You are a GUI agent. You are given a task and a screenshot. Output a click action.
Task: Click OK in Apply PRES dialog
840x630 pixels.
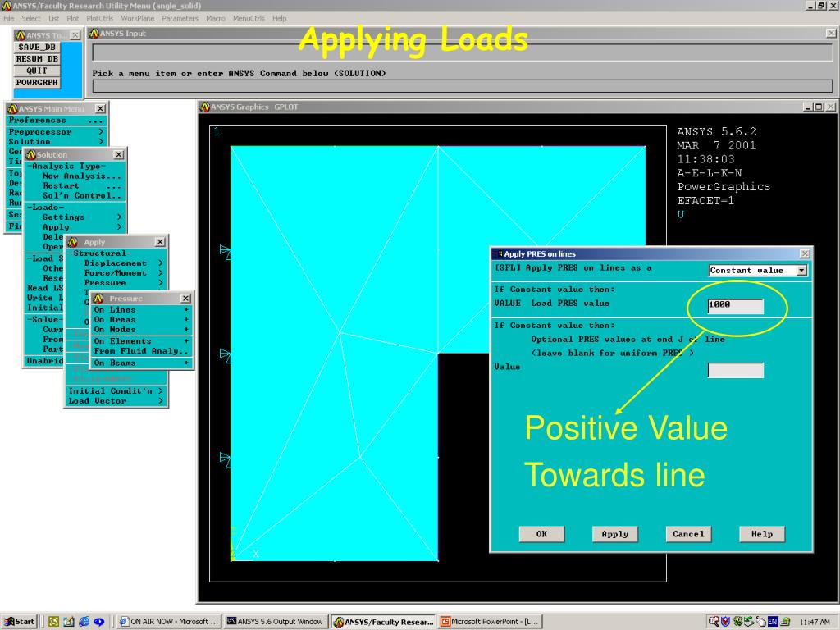pos(541,533)
